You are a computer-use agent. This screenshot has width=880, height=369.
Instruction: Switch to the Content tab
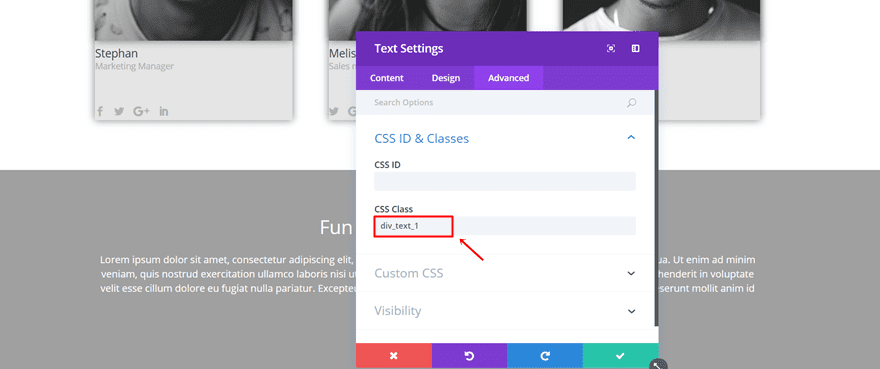tap(387, 78)
